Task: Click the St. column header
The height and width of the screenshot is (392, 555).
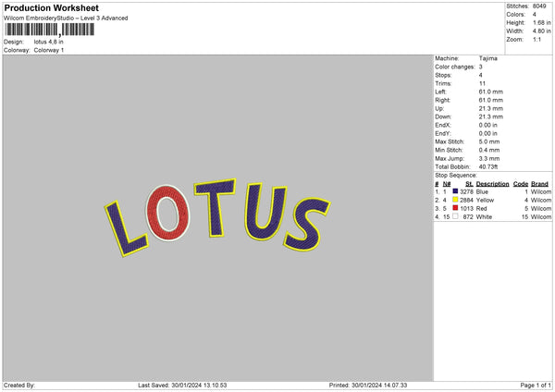Action: click(469, 184)
